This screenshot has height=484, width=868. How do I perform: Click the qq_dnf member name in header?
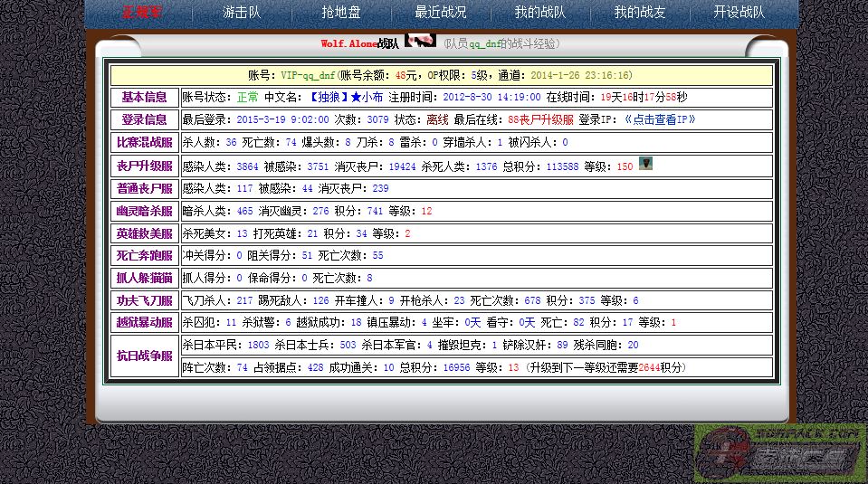485,43
